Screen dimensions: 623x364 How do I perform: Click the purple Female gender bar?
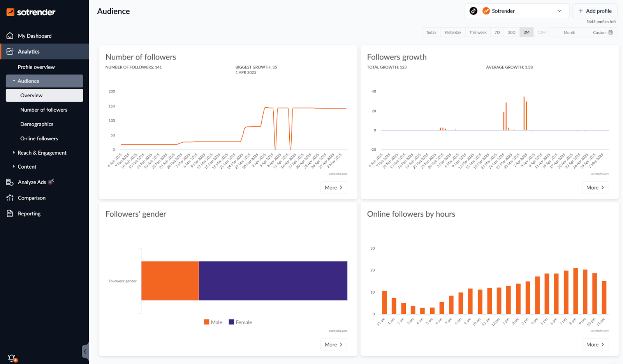pyautogui.click(x=273, y=281)
